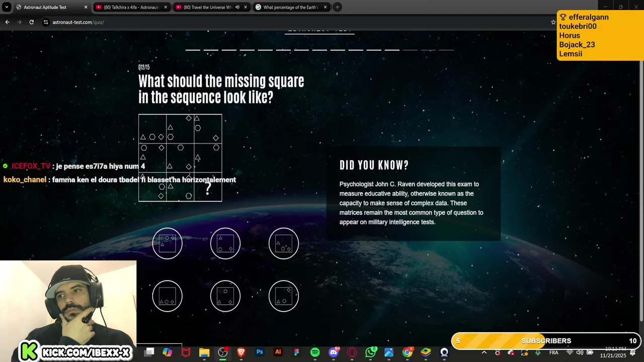Choose answer with all three shapes along bottom
The height and width of the screenshot is (362, 644).
pos(168,296)
